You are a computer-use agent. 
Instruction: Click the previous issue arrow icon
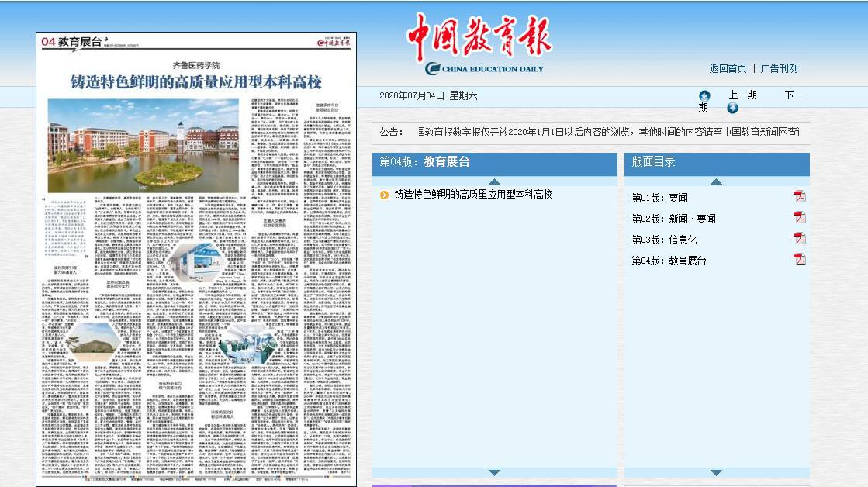(x=704, y=95)
